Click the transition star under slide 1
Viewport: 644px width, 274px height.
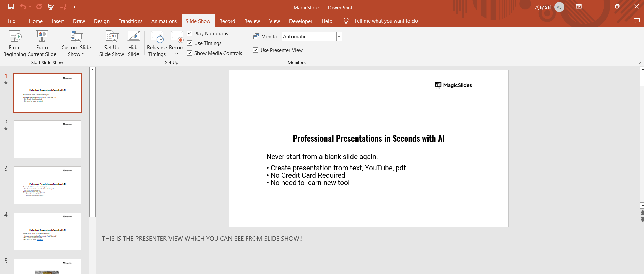(x=6, y=83)
